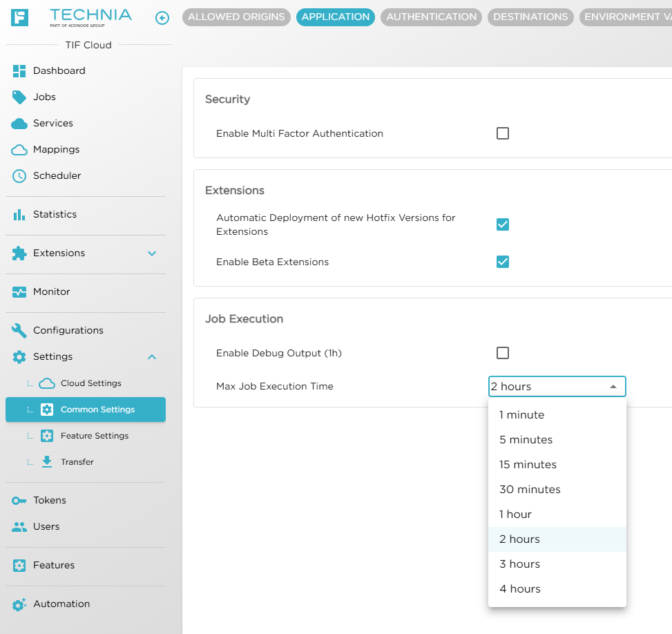
Task: Choose 2 hours in the dropdown list
Action: pyautogui.click(x=557, y=539)
